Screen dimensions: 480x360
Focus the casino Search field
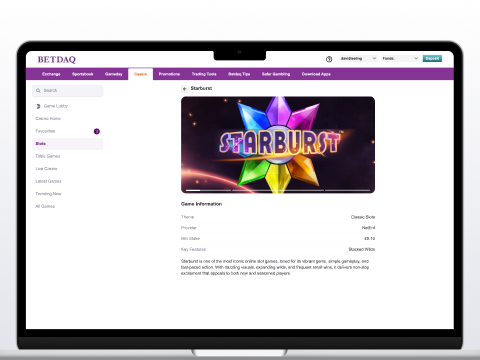[x=68, y=90]
